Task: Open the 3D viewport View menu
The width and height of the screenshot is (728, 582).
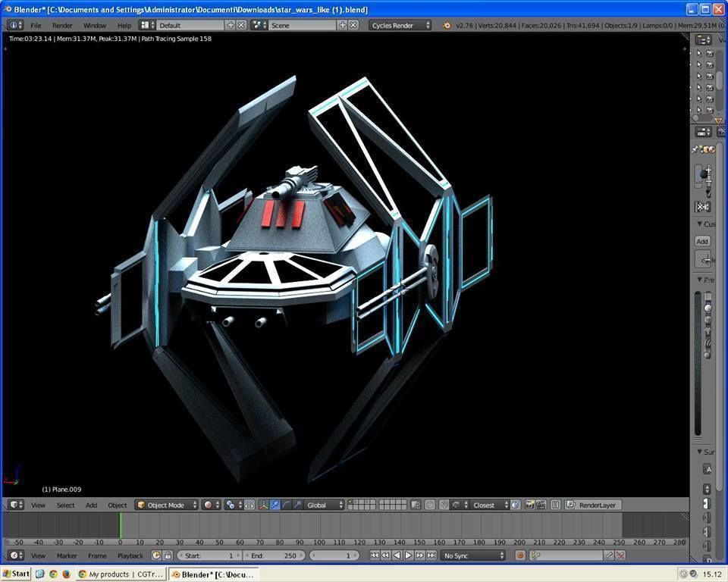Action: click(38, 505)
